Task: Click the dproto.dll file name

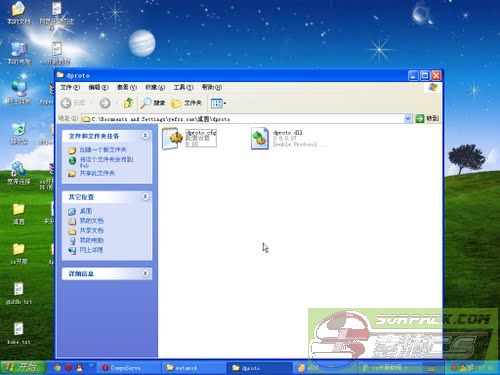Action: pyautogui.click(x=288, y=133)
